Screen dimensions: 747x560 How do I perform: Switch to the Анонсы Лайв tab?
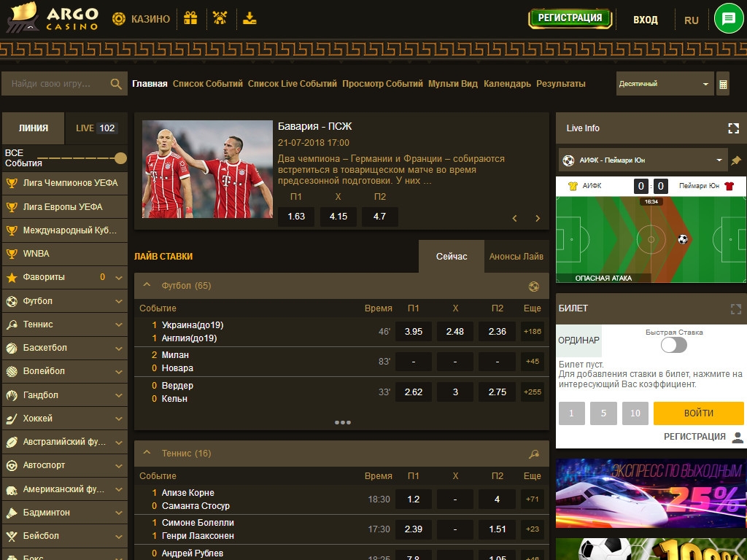516,257
